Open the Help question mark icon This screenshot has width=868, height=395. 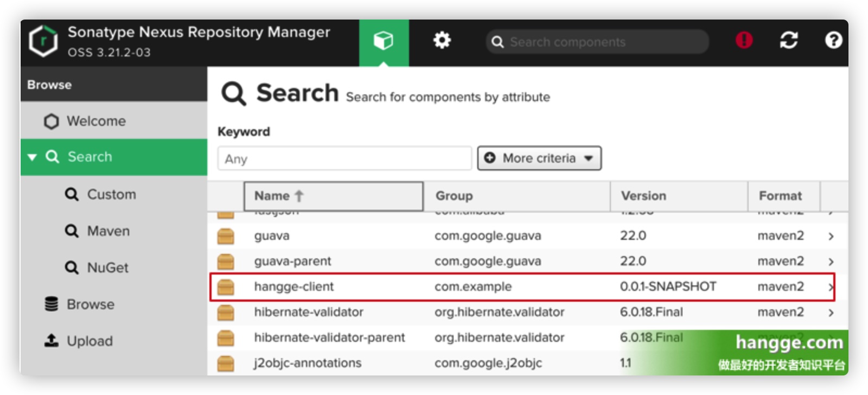[833, 40]
